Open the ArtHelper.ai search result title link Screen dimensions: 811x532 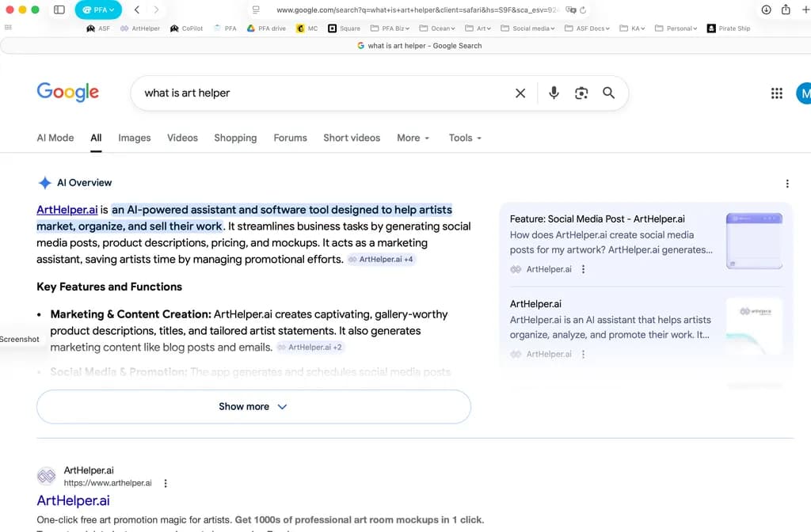73,500
